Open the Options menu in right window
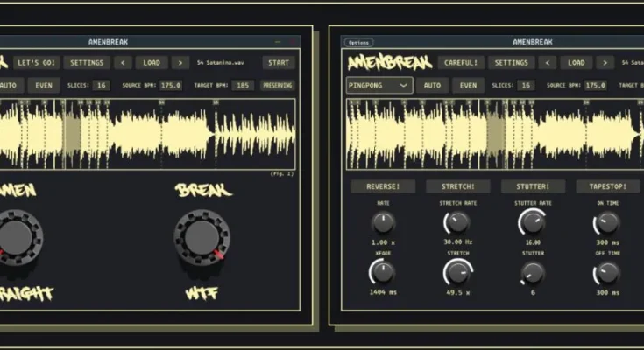Viewport: 644px width, 350px height. 358,42
